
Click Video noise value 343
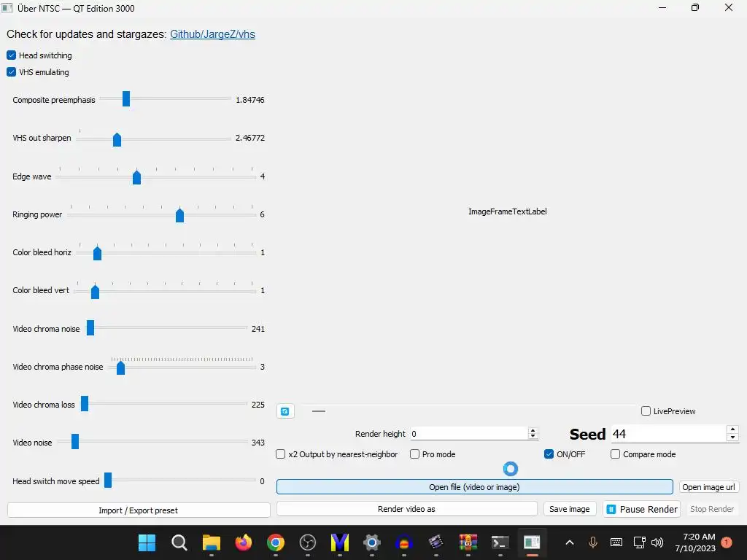tap(258, 443)
